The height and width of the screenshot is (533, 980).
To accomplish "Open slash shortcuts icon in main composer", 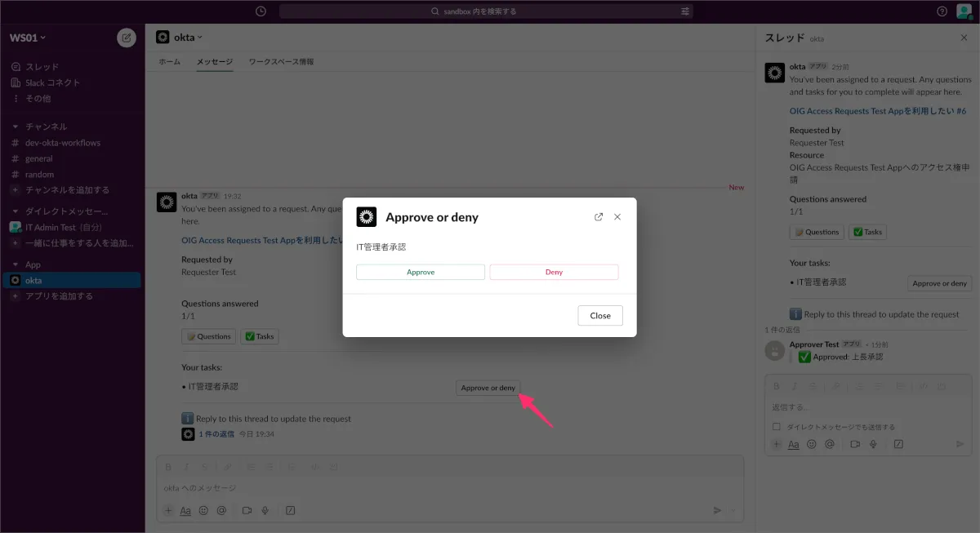I will pos(290,510).
